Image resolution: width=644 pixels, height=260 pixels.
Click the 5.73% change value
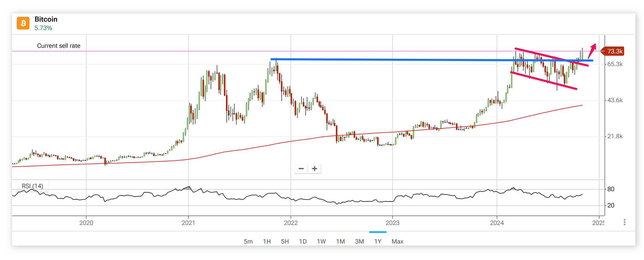pyautogui.click(x=43, y=28)
